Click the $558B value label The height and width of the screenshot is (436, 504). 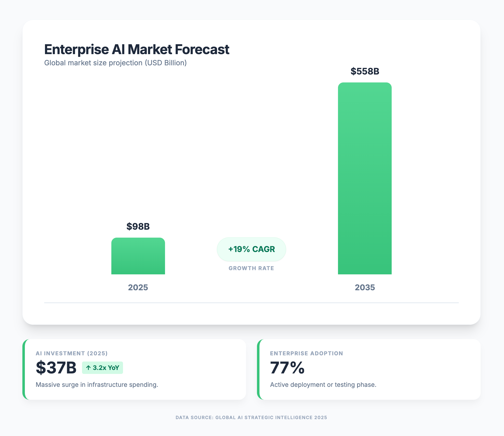(365, 71)
